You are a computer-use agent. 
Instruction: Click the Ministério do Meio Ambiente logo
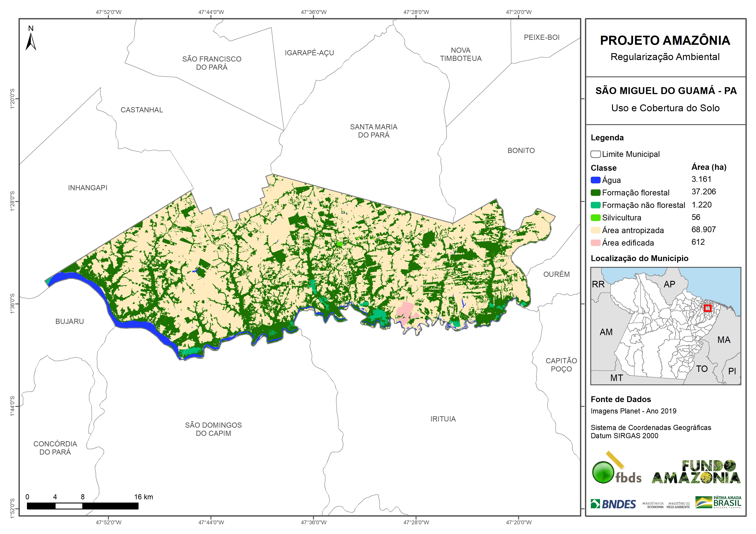pyautogui.click(x=678, y=505)
